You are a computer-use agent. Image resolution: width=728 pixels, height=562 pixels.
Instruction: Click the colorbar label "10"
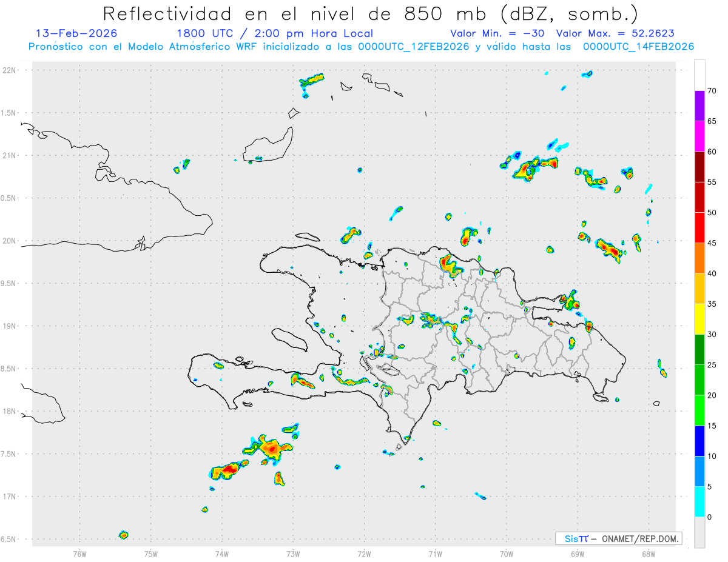click(x=712, y=456)
